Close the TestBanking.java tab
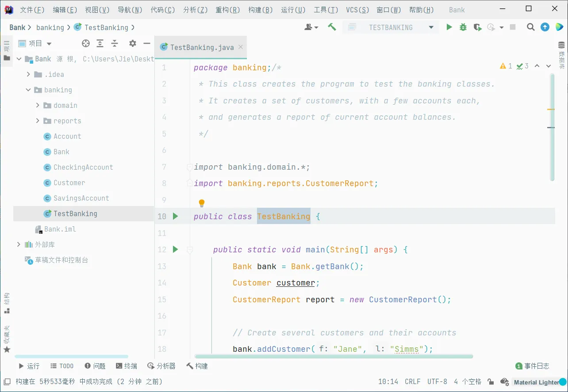The width and height of the screenshot is (568, 392). click(241, 47)
